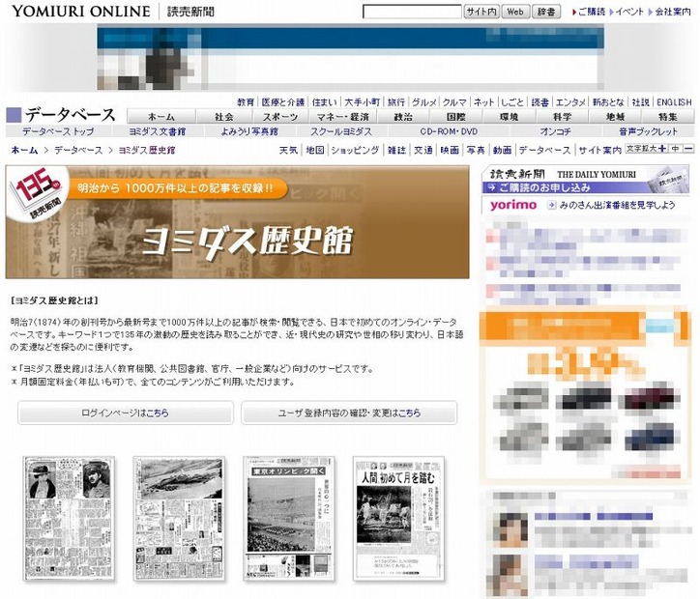
Task: Open the 社会 tab
Action: pos(224,116)
